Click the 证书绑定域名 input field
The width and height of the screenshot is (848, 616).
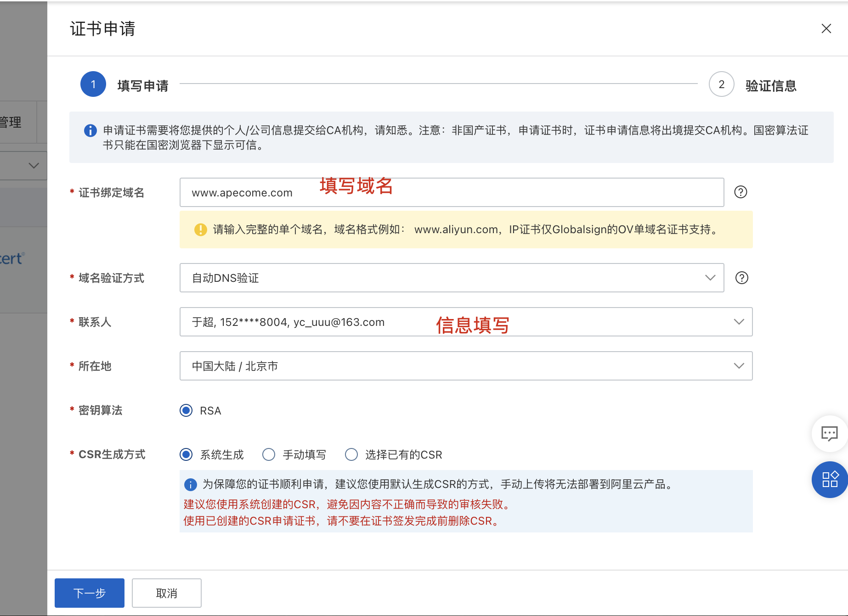coord(452,192)
